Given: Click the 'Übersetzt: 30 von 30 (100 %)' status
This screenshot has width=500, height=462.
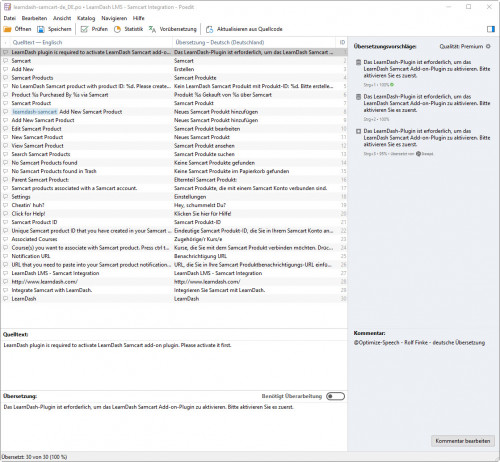Looking at the screenshot, I should click(x=34, y=457).
